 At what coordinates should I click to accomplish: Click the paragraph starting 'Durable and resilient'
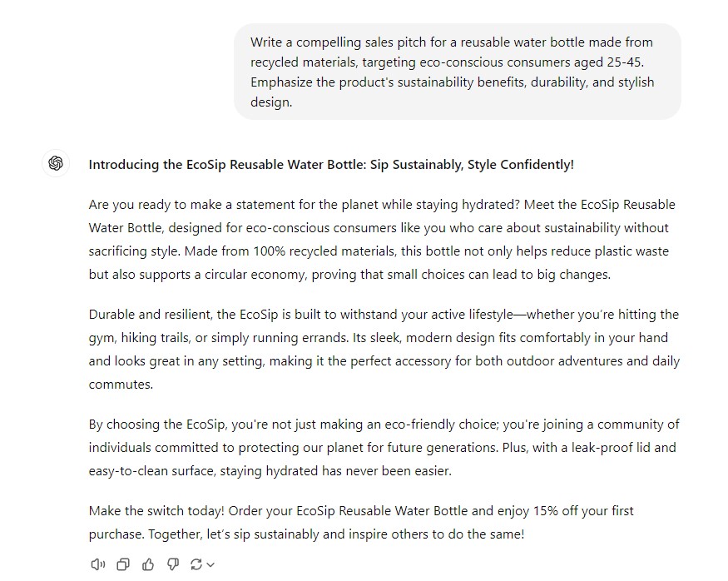[x=384, y=350]
